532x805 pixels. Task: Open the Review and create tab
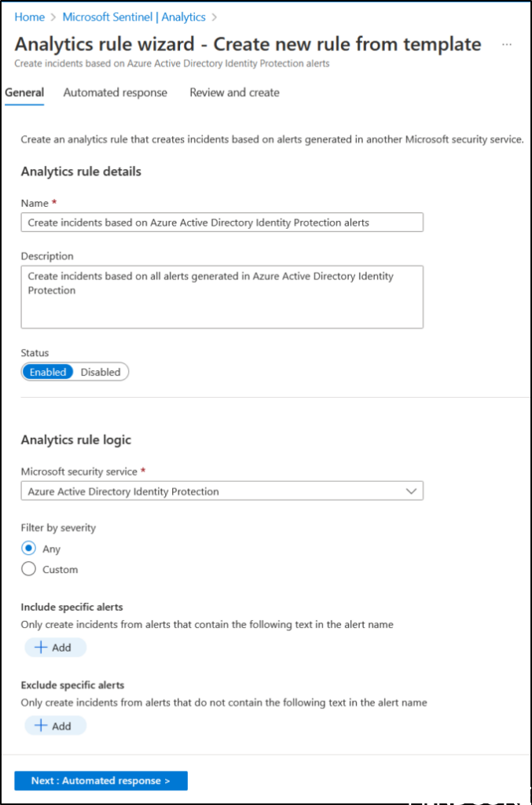[x=234, y=93]
